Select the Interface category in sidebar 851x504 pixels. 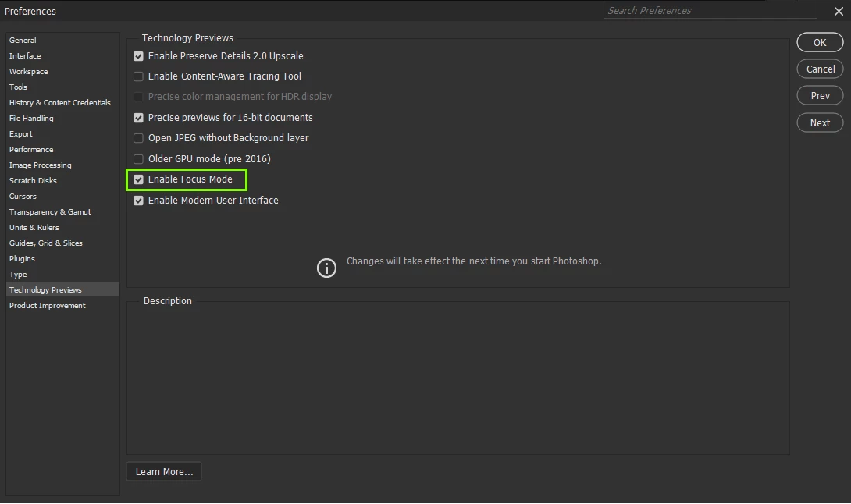25,56
